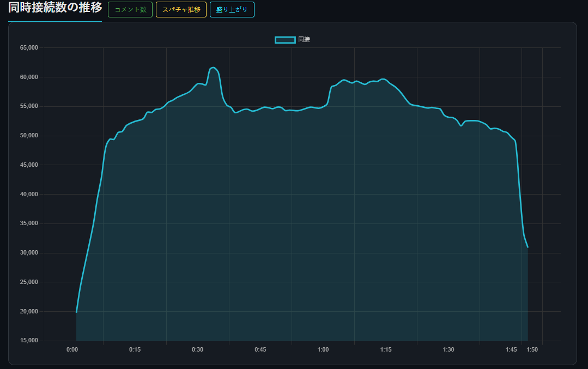Click the 30,000 y-axis label
The image size is (588, 369).
point(29,253)
